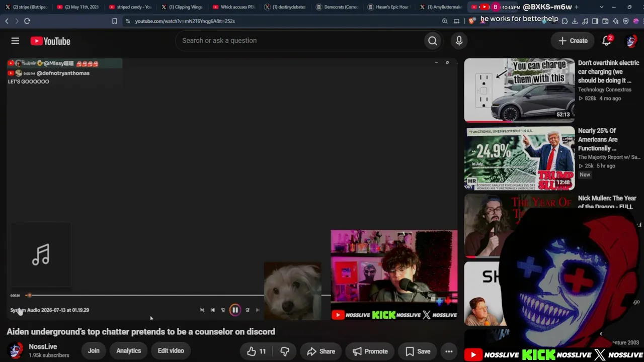This screenshot has width=644, height=362.
Task: Click the Promote button
Action: (x=370, y=351)
